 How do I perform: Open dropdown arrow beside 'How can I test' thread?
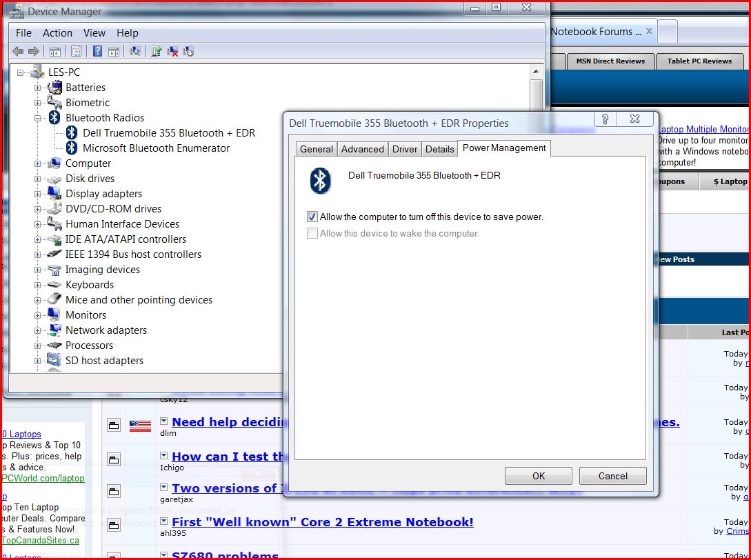click(x=164, y=456)
